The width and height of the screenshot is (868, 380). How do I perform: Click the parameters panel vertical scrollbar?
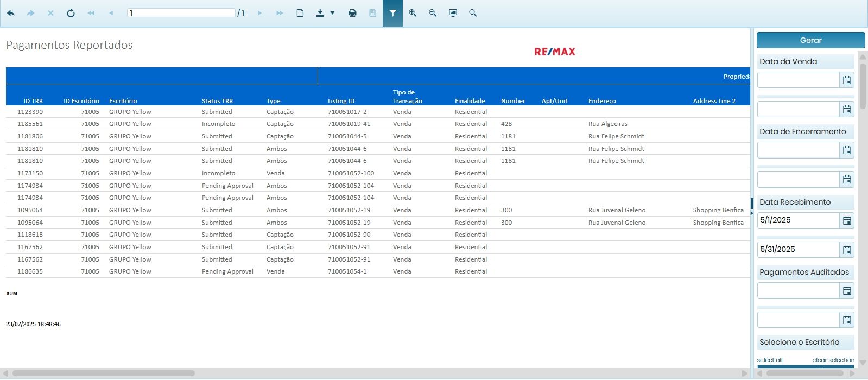862,87
